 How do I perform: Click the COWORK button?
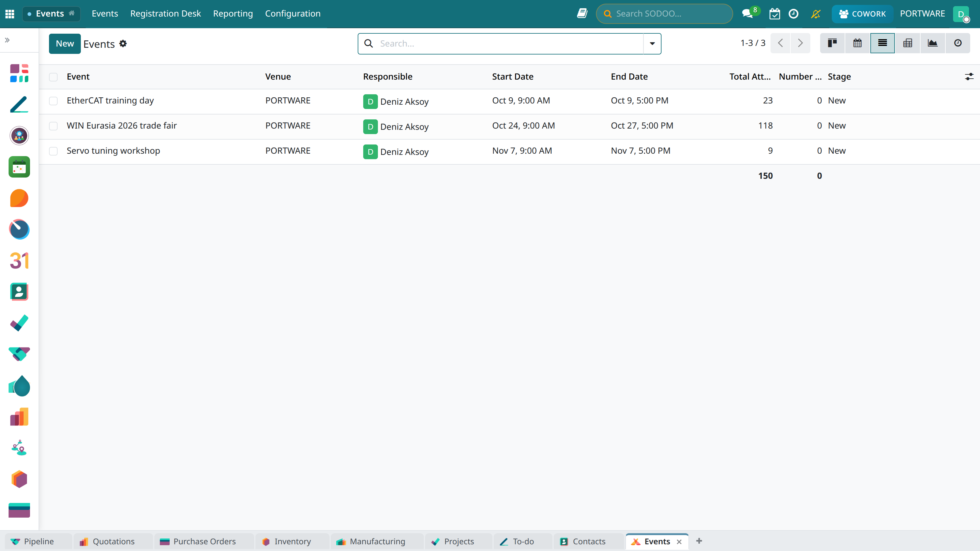[x=862, y=14]
